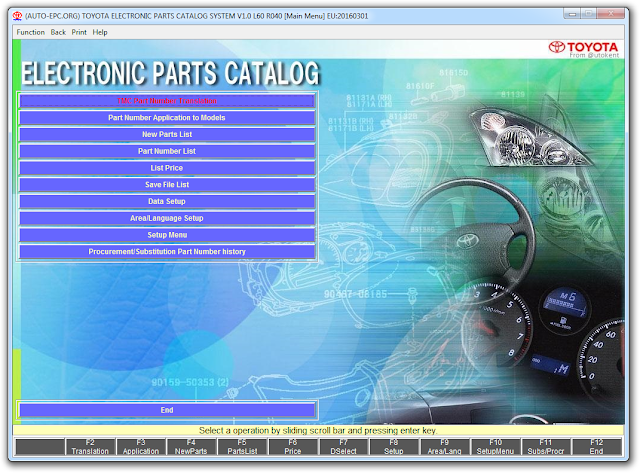Click the Back menu item
The height and width of the screenshot is (473, 640).
coord(58,32)
